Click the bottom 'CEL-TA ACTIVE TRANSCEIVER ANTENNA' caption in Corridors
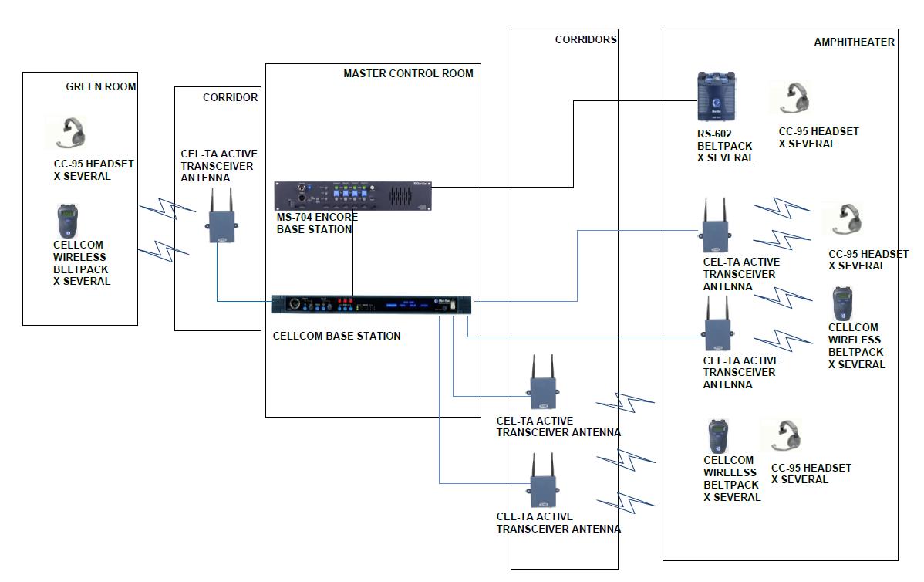The width and height of the screenshot is (924, 582). coord(558,523)
